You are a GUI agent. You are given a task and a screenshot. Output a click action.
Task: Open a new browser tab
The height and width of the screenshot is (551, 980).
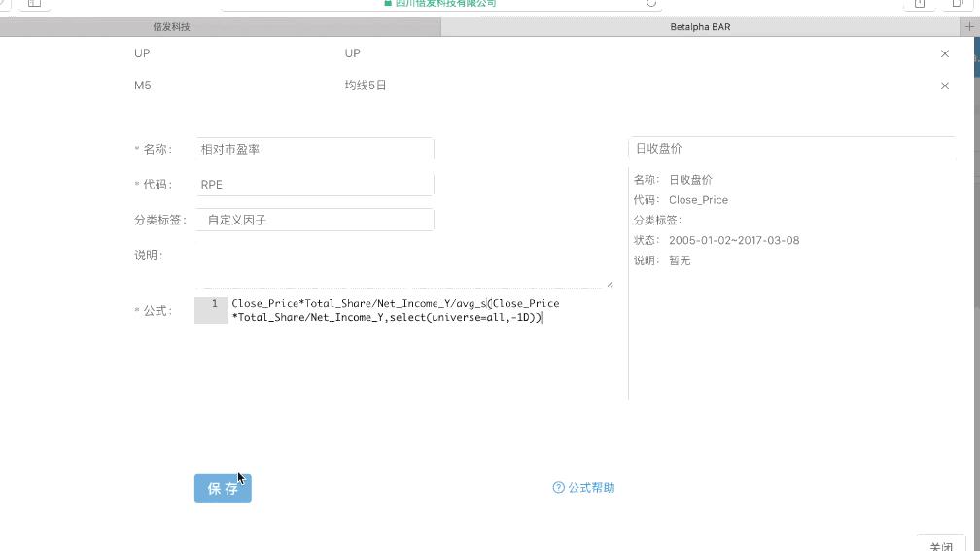(969, 27)
